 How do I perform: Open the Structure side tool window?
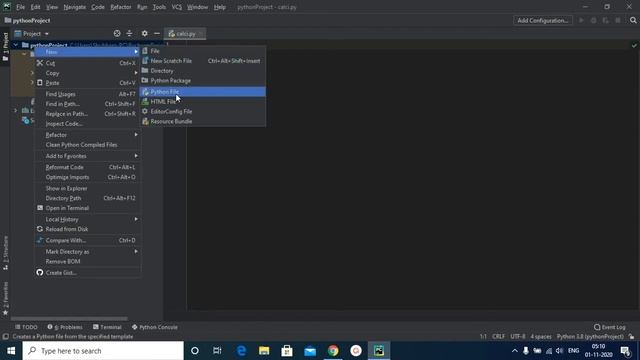6,253
